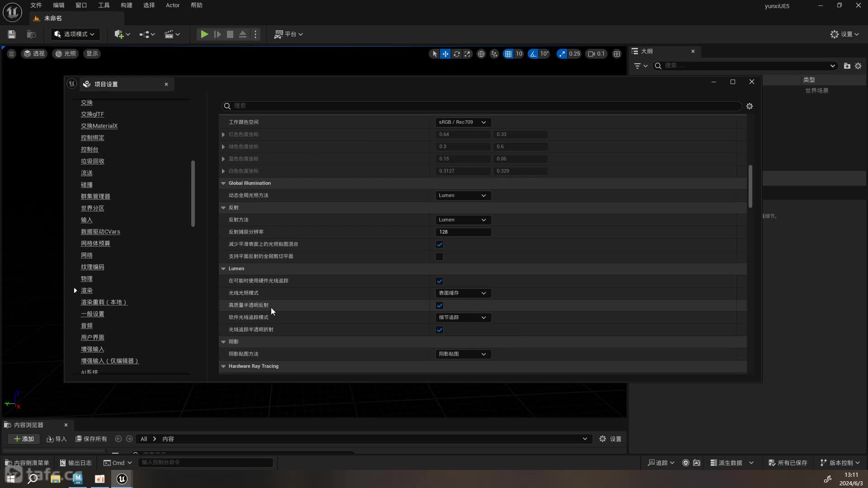Toggle 光线追踪半透明折射 checkbox
The image size is (868, 488).
tap(439, 330)
